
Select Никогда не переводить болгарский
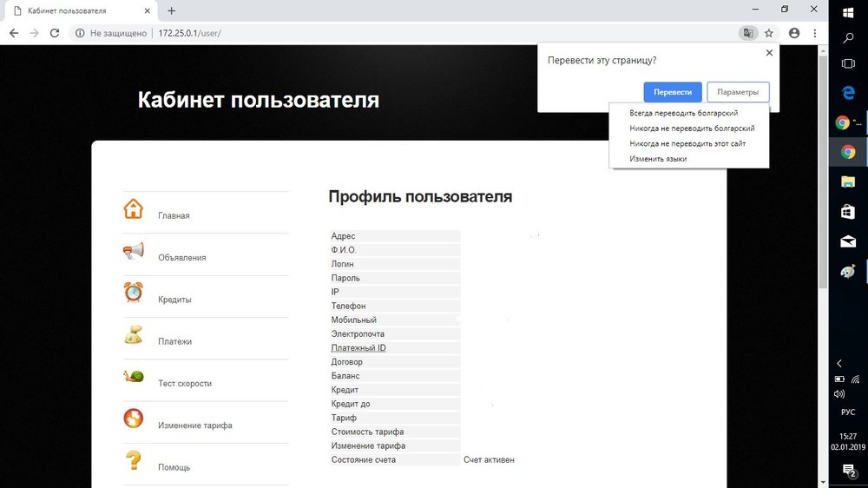(x=692, y=128)
